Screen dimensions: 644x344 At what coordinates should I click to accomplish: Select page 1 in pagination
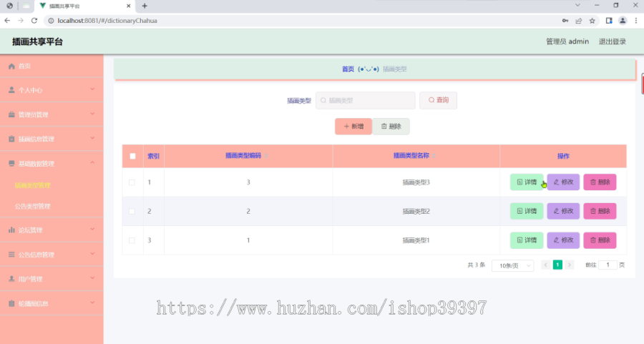tap(557, 265)
